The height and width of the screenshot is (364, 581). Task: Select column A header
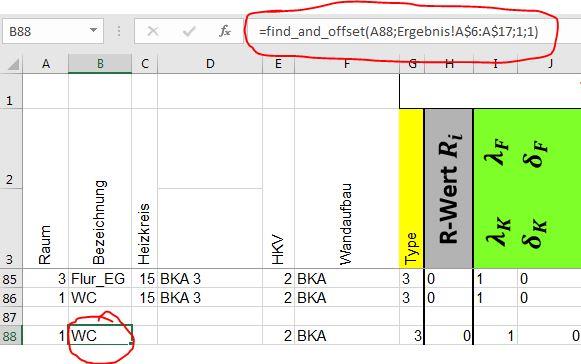pyautogui.click(x=46, y=64)
